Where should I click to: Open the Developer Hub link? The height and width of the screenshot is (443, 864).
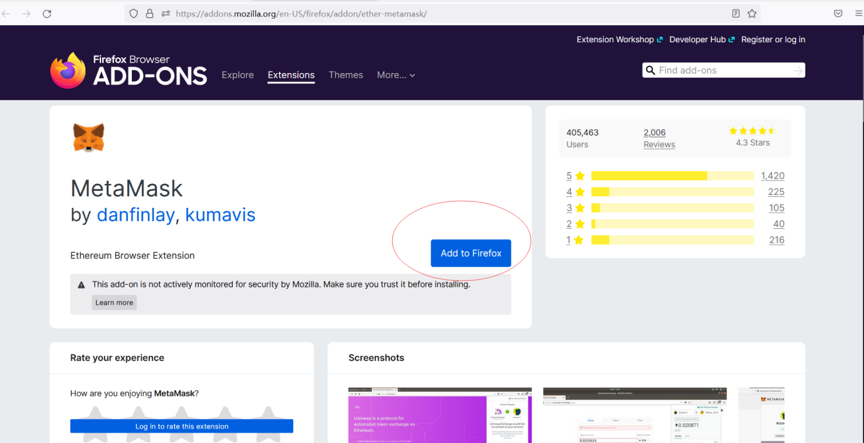[702, 40]
